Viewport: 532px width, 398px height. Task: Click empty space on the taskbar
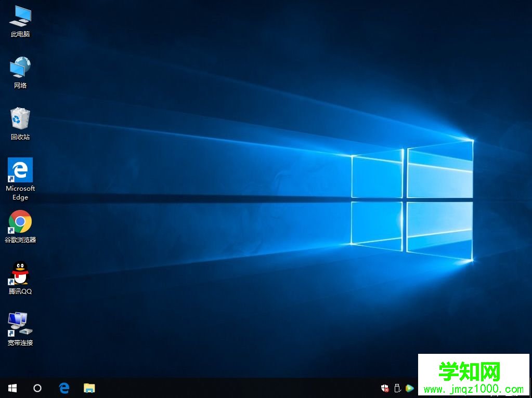click(x=234, y=388)
